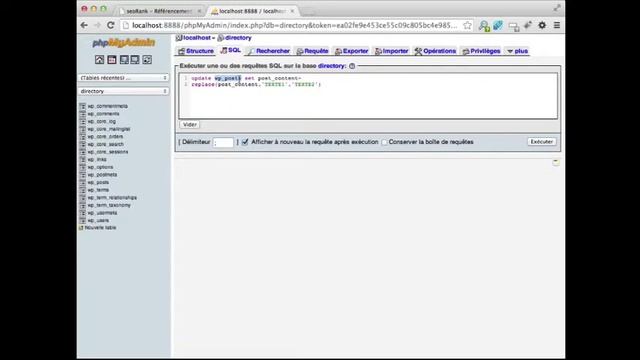Close the localhost browser tab

[x=292, y=11]
